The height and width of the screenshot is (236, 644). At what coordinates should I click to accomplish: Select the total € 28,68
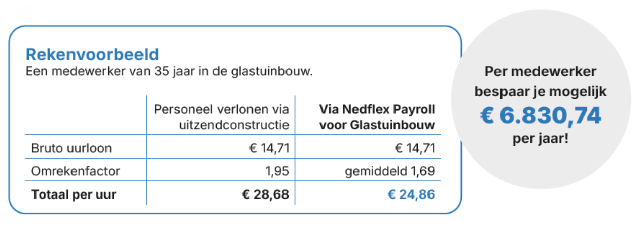(266, 194)
